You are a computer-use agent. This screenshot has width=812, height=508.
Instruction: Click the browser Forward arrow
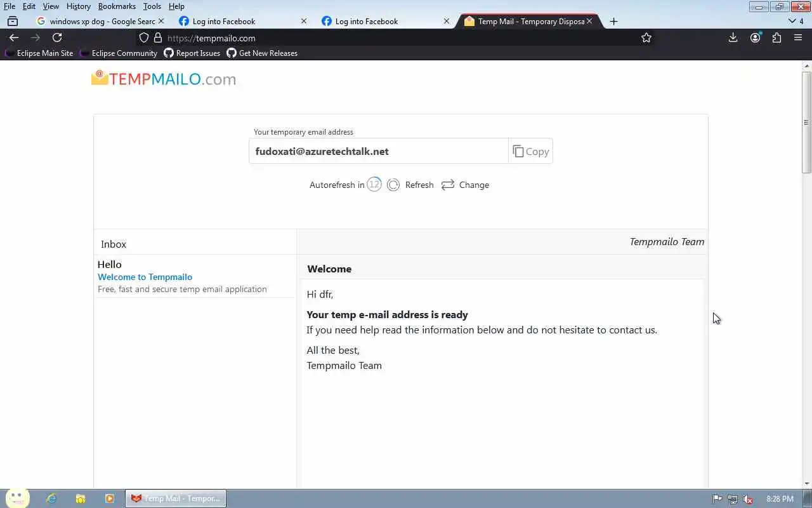(x=36, y=38)
